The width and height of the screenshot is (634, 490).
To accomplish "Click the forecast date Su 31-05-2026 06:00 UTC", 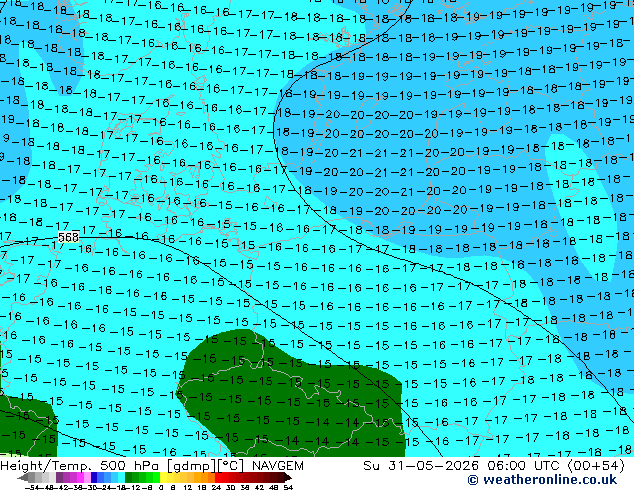I will [x=463, y=466].
